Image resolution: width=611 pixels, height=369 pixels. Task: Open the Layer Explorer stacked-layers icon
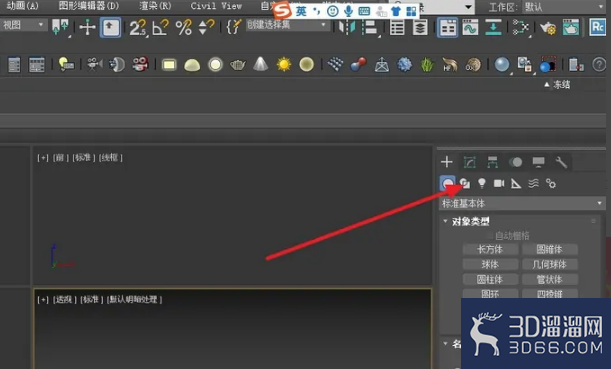[x=420, y=28]
